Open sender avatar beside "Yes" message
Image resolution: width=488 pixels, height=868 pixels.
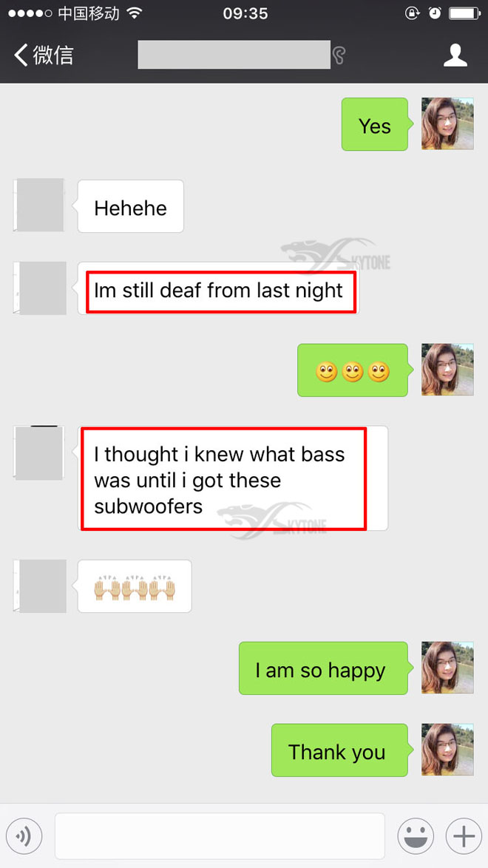[447, 123]
